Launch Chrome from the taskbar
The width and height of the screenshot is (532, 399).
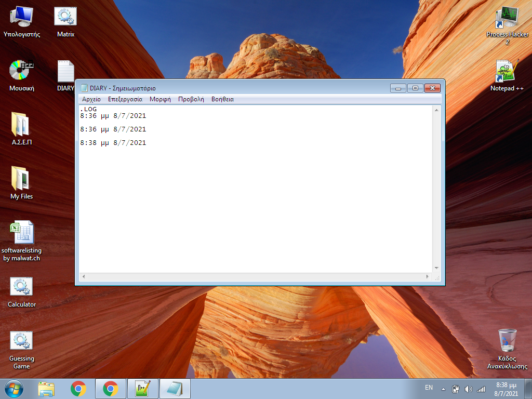[x=78, y=388]
